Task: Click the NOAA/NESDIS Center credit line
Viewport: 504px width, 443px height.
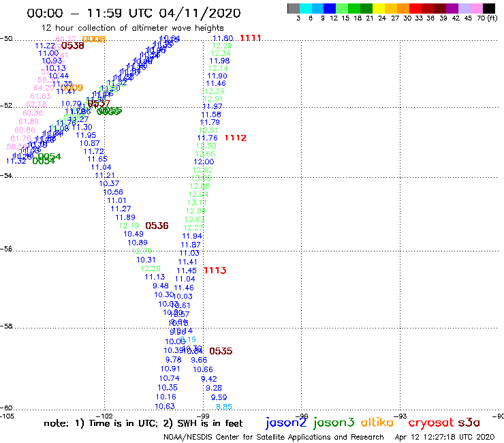Action: pyautogui.click(x=274, y=438)
